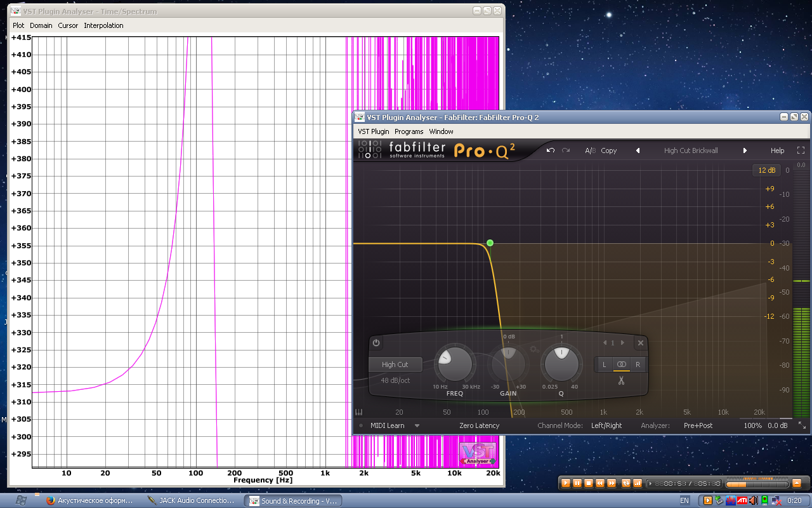Open the Window menu
812x508 pixels.
click(x=442, y=131)
